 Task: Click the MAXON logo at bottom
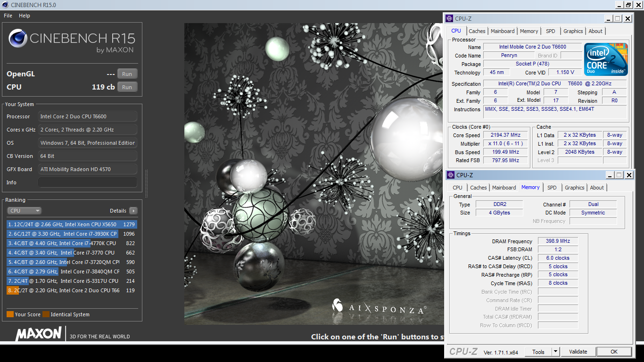pos(38,334)
